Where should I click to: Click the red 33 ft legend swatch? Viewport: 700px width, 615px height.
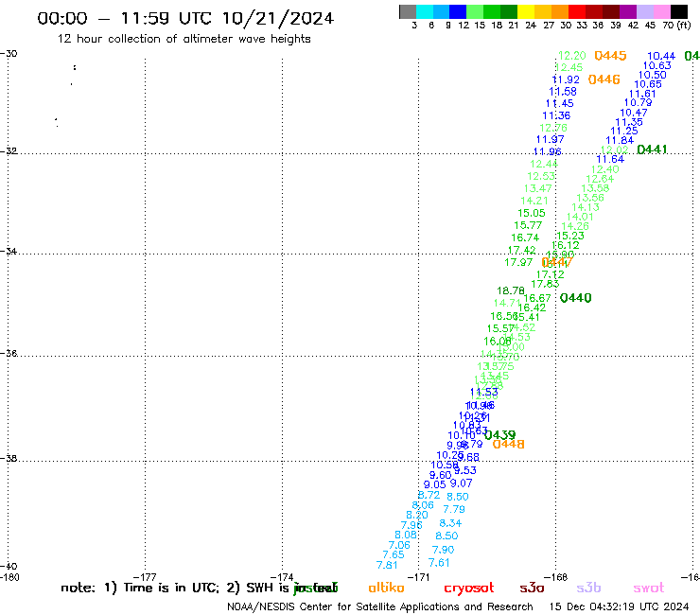click(577, 11)
